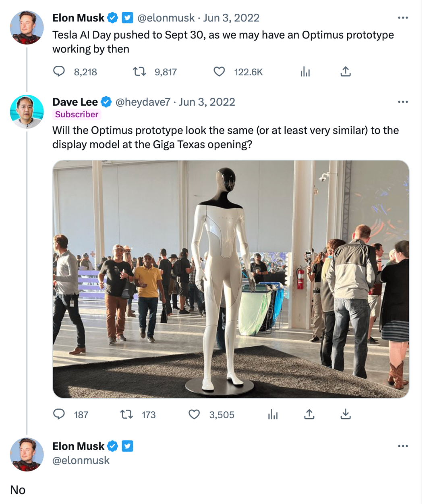The image size is (435, 504).
Task: Open more options for Dave Lee's tweet
Action: tap(403, 102)
